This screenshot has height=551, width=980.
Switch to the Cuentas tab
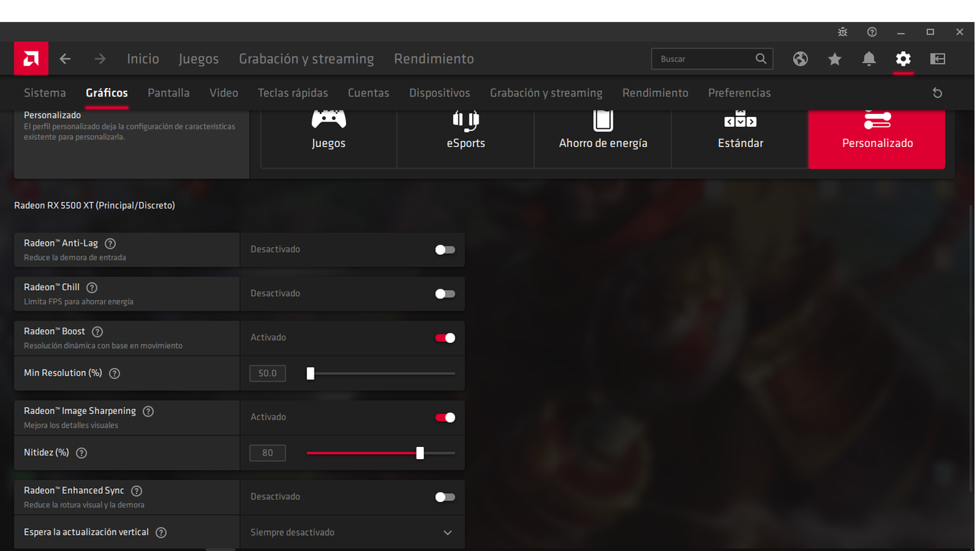[x=368, y=93]
